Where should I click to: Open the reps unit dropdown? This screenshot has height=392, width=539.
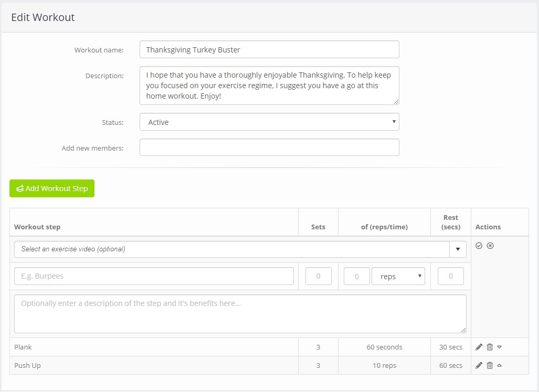(398, 276)
